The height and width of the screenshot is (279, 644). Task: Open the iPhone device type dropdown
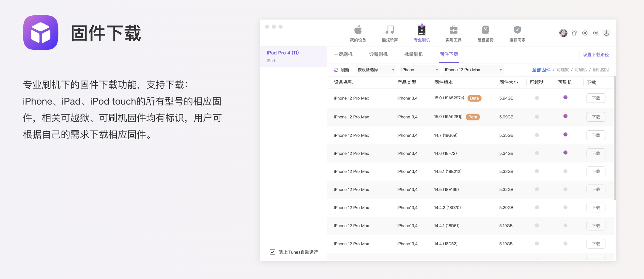click(420, 70)
